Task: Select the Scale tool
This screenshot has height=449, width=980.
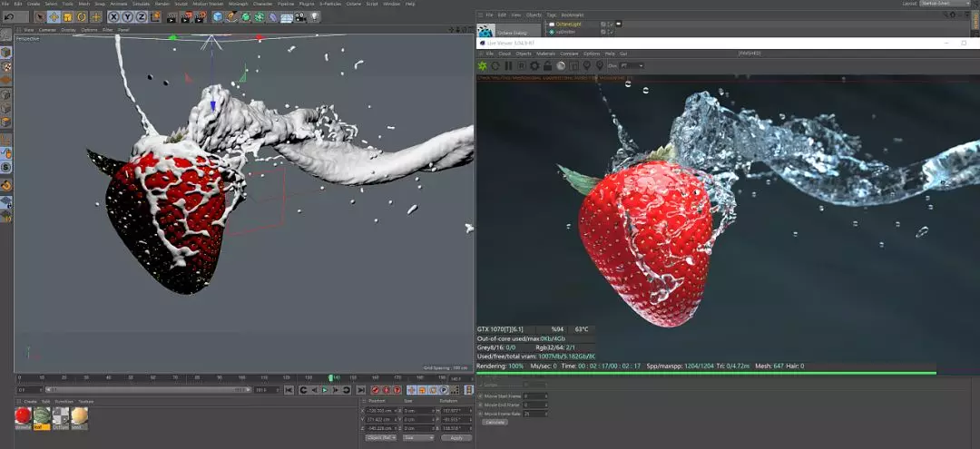Action: point(67,17)
